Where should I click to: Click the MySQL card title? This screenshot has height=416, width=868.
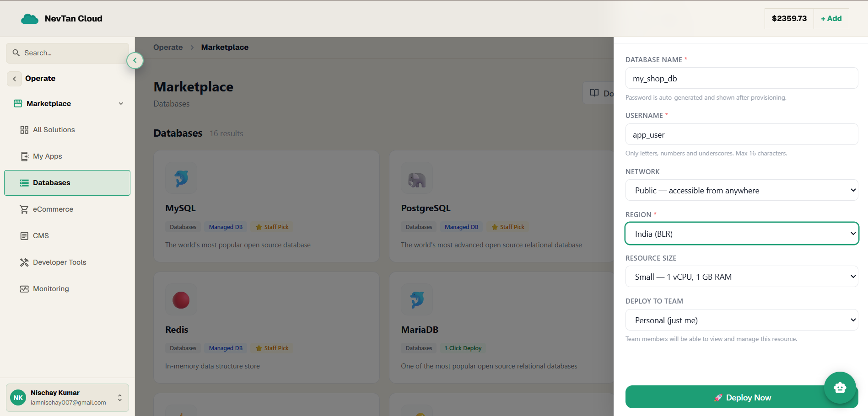click(180, 208)
